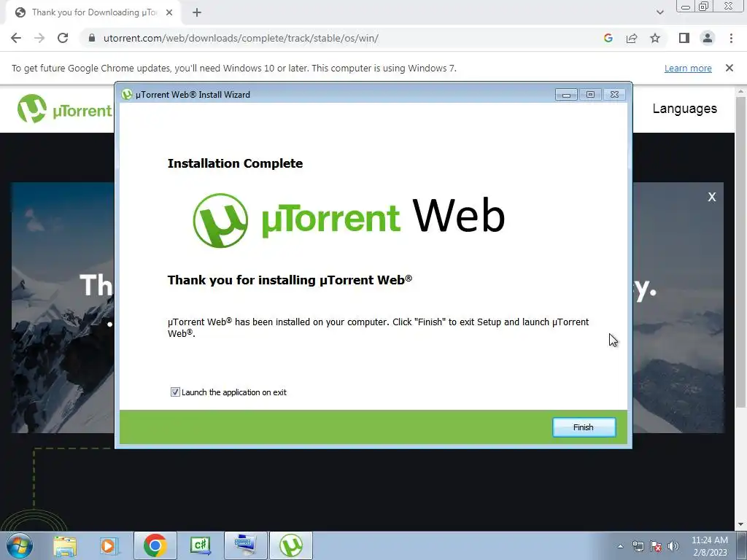This screenshot has height=560, width=747.
Task: Reload the uTorrent download page
Action: point(63,38)
